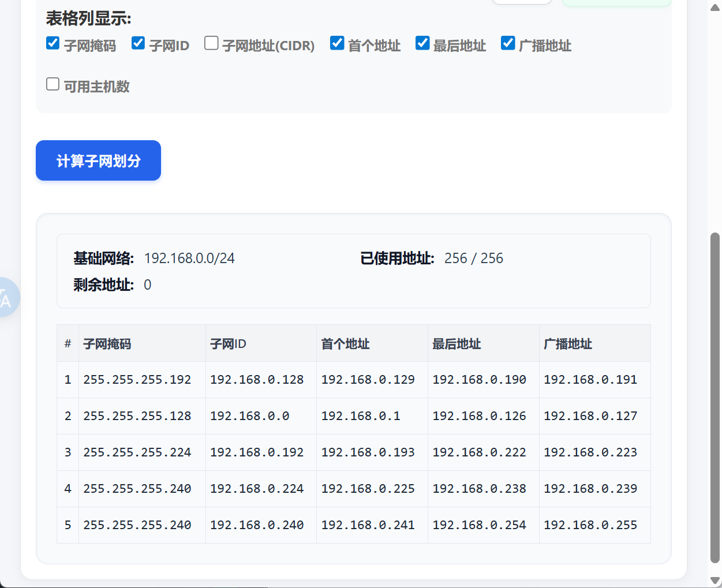722x588 pixels.
Task: Click the scrollbar down arrow
Action: [715, 580]
